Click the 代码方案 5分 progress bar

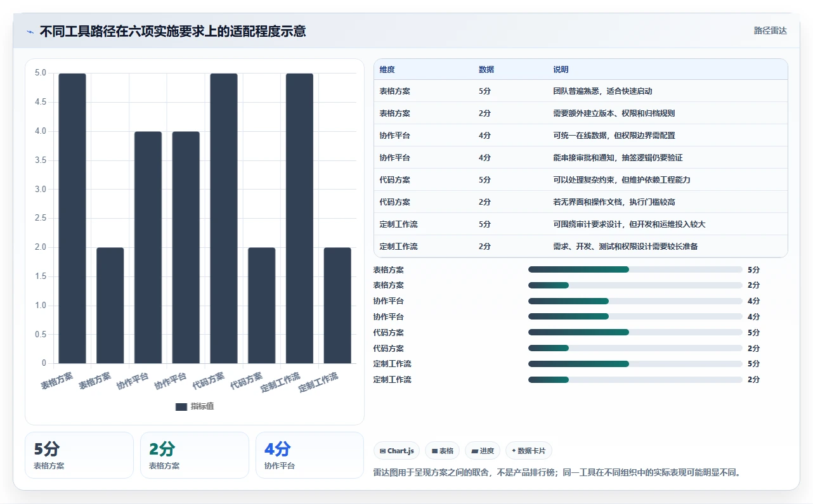pos(635,332)
